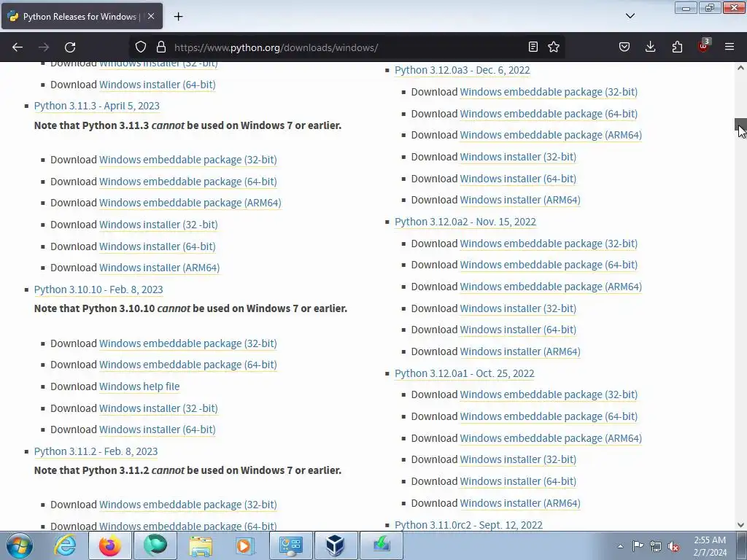This screenshot has width=747, height=560.
Task: Download Python 3.10.10 Windows installer (32 -bit)
Action: pos(158,408)
